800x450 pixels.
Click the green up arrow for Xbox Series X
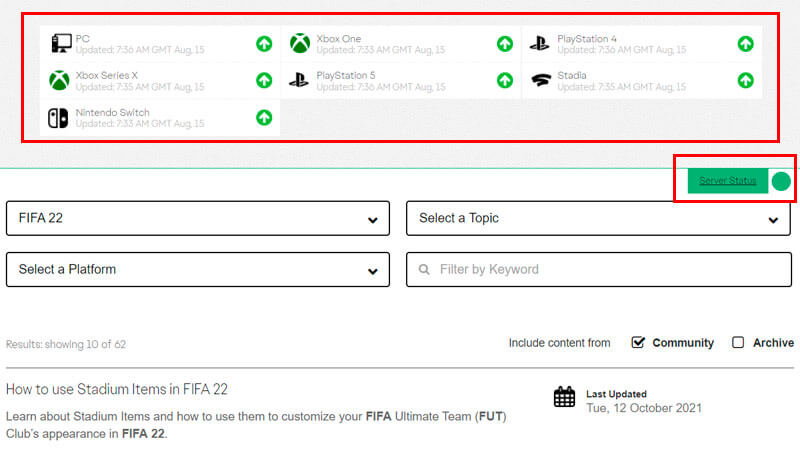(x=264, y=81)
